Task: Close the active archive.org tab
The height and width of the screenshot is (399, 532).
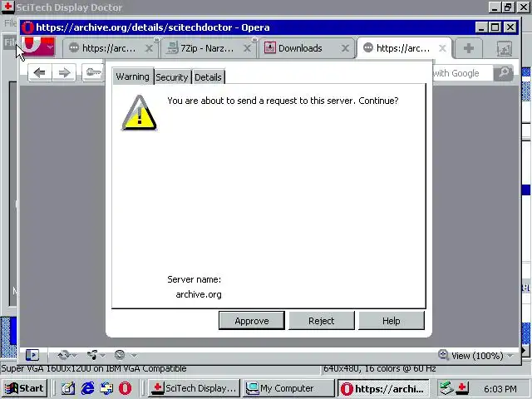Action: pos(442,48)
